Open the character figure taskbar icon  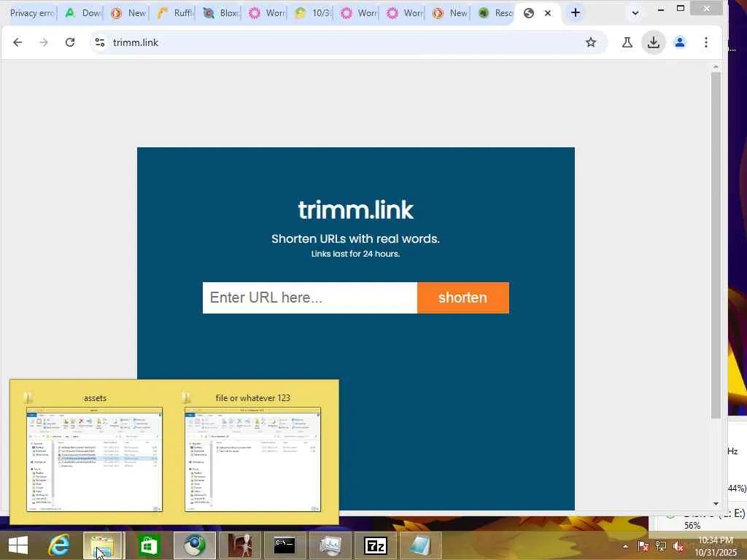point(240,545)
